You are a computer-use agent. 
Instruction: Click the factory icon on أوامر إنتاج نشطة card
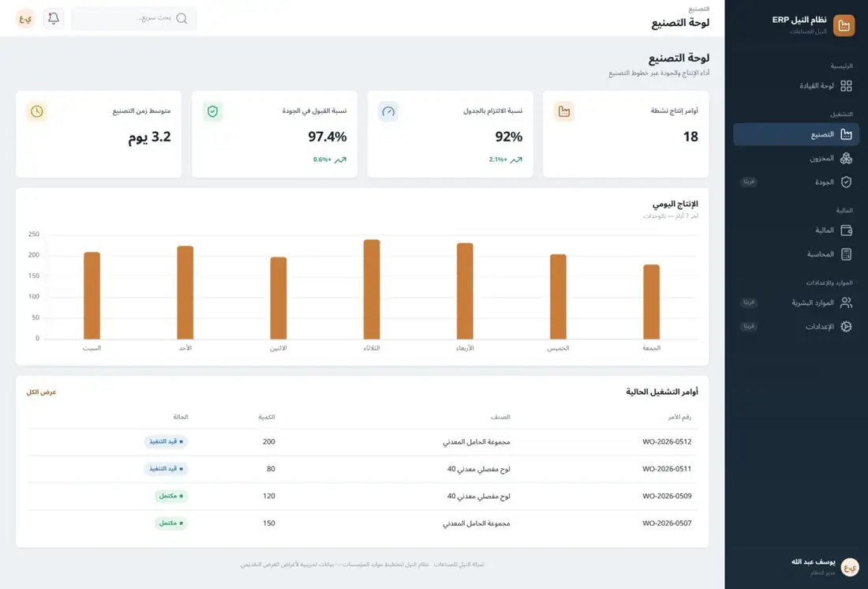pos(564,111)
